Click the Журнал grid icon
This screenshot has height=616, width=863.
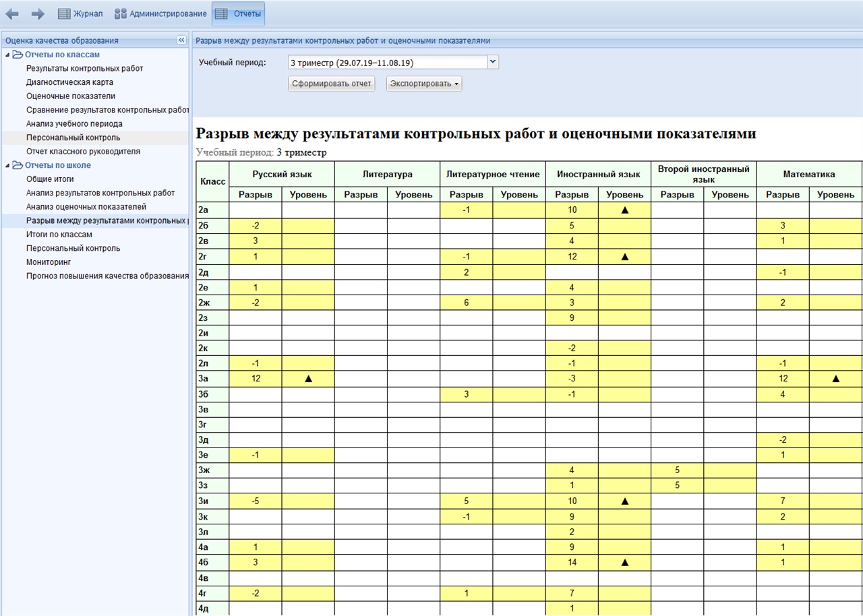coord(64,13)
